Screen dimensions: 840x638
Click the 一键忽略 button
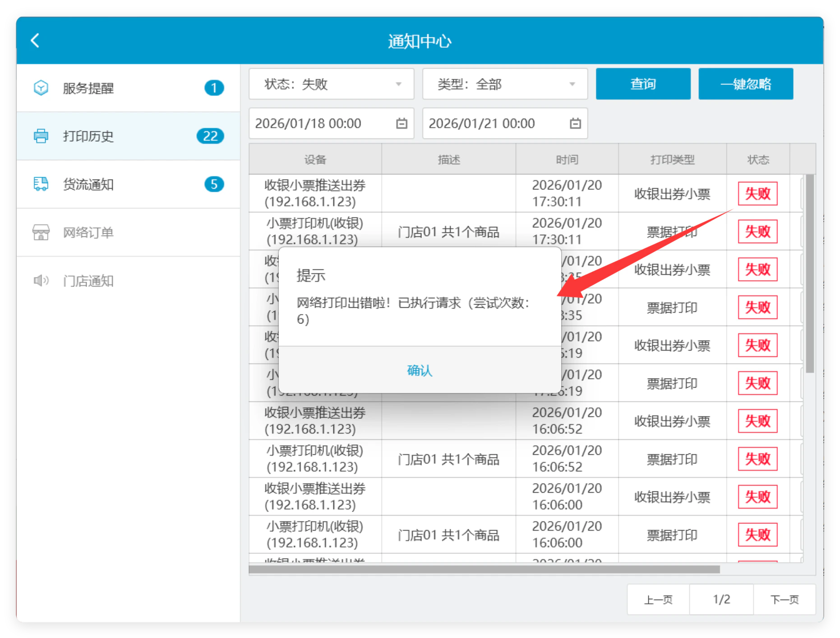(746, 84)
